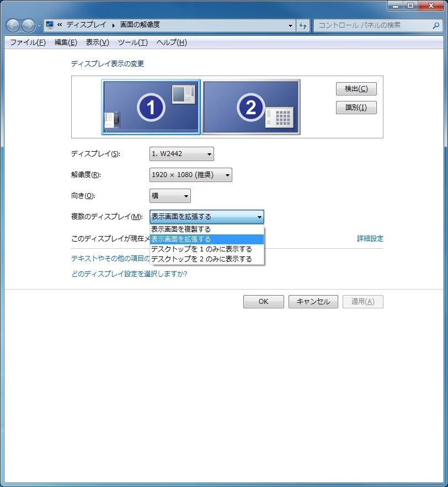Screen dimensions: 448x487
Task: Click the Forward navigation arrow
Action: click(x=28, y=25)
